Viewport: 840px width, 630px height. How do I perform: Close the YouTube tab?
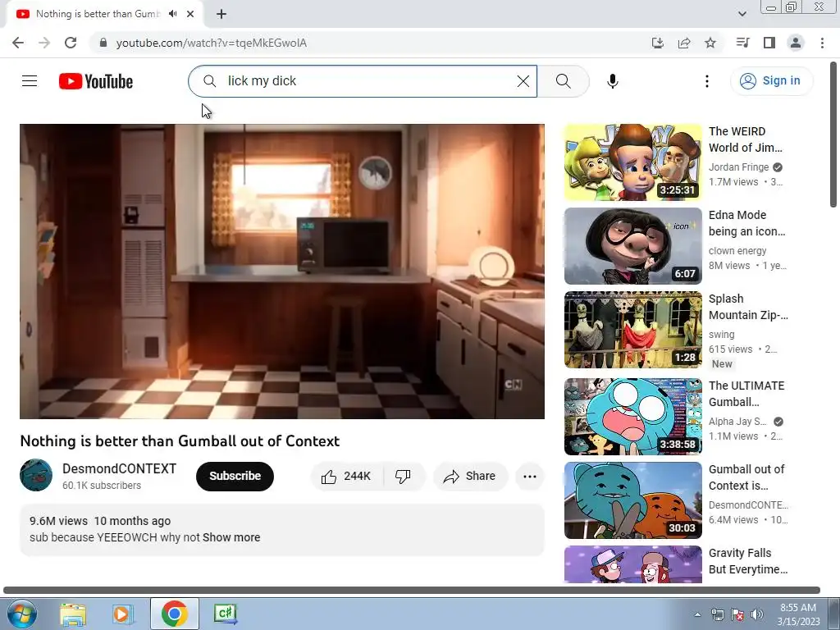190,14
